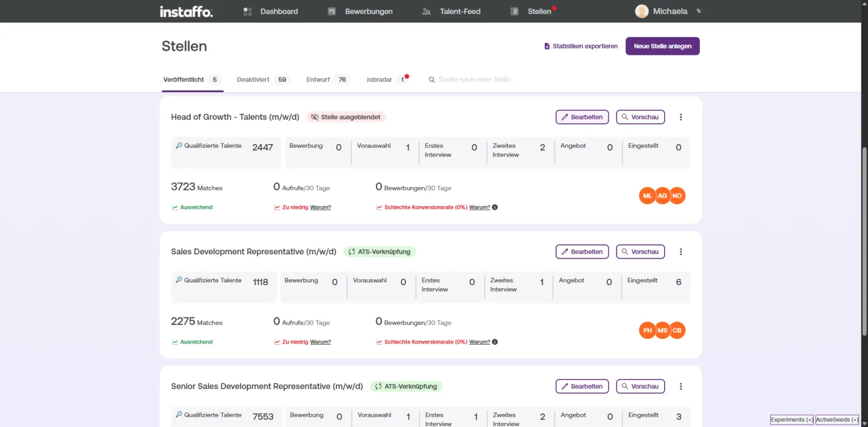Screen dimensions: 868x427
Task: Click Vorschau for Senior Sales Development Representative
Action: coord(640,387)
